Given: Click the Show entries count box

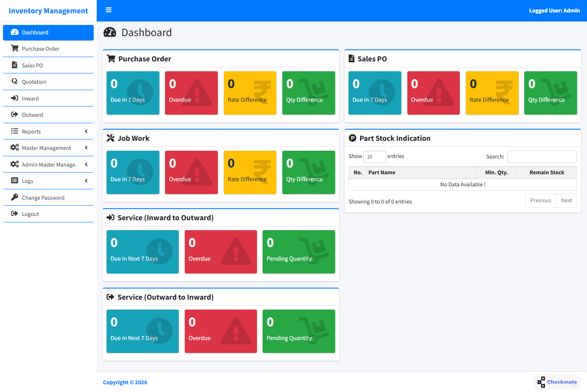Looking at the screenshot, I should pyautogui.click(x=374, y=156).
